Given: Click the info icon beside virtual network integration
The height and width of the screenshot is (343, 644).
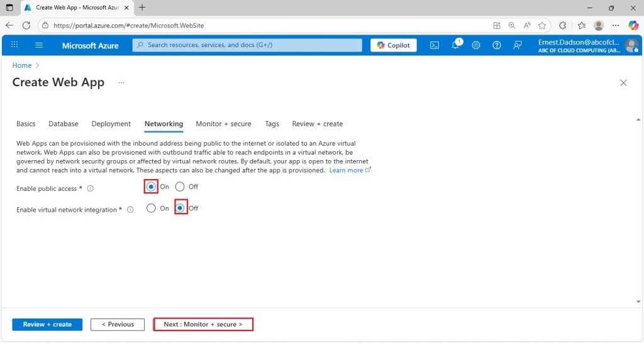Looking at the screenshot, I should [130, 210].
